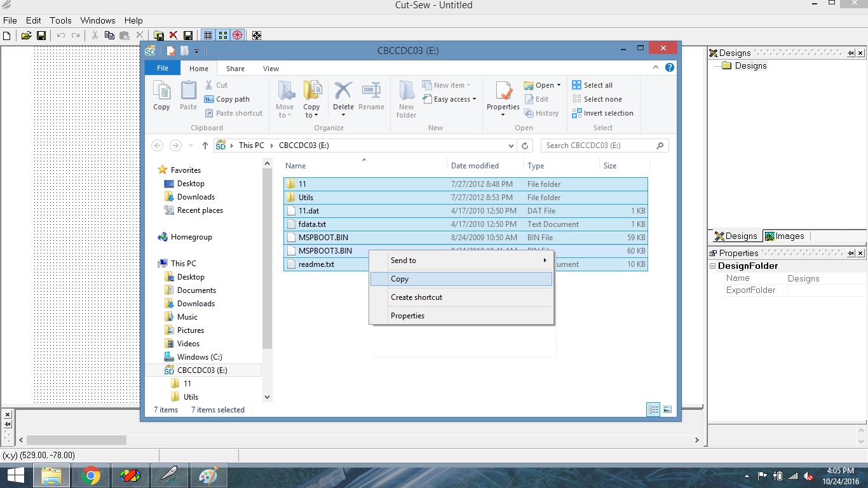
Task: Click the red X delete icon in Cut-Sew toolbar
Action: pyautogui.click(x=173, y=36)
